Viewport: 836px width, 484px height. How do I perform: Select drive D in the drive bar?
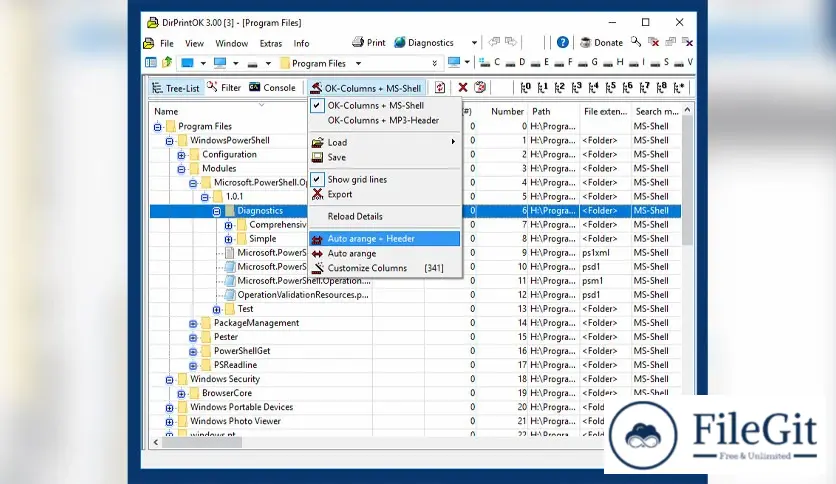click(x=515, y=62)
